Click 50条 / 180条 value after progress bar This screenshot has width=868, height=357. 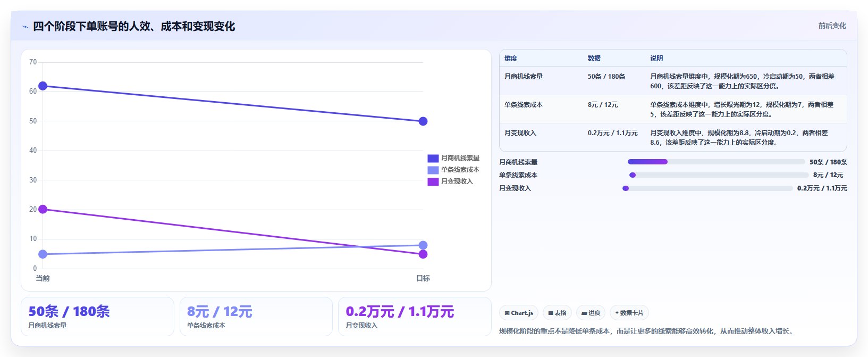[x=828, y=162]
